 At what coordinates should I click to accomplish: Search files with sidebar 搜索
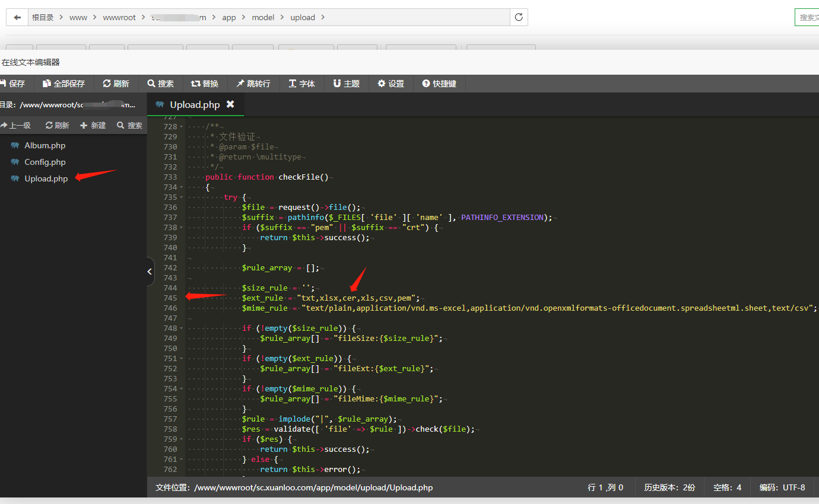point(130,125)
